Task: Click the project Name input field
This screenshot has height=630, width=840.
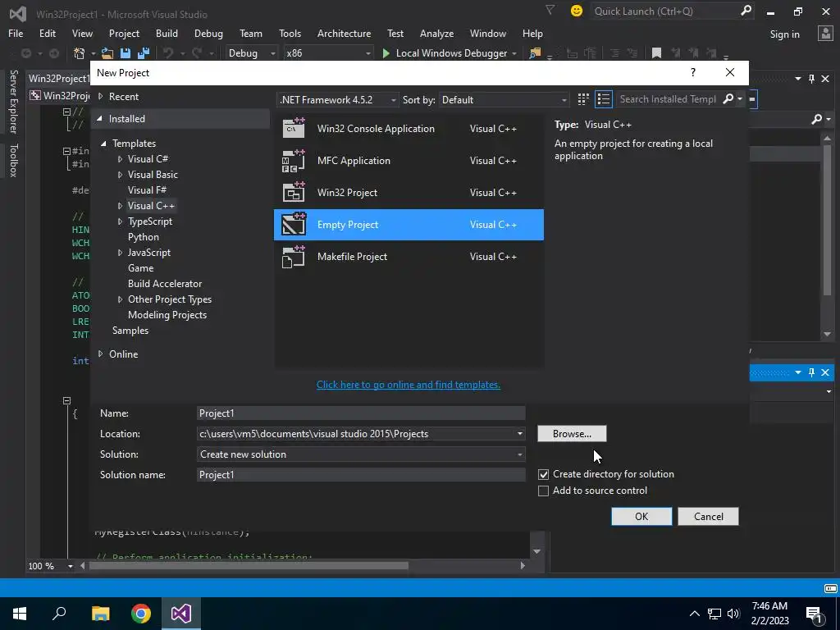Action: 361,413
